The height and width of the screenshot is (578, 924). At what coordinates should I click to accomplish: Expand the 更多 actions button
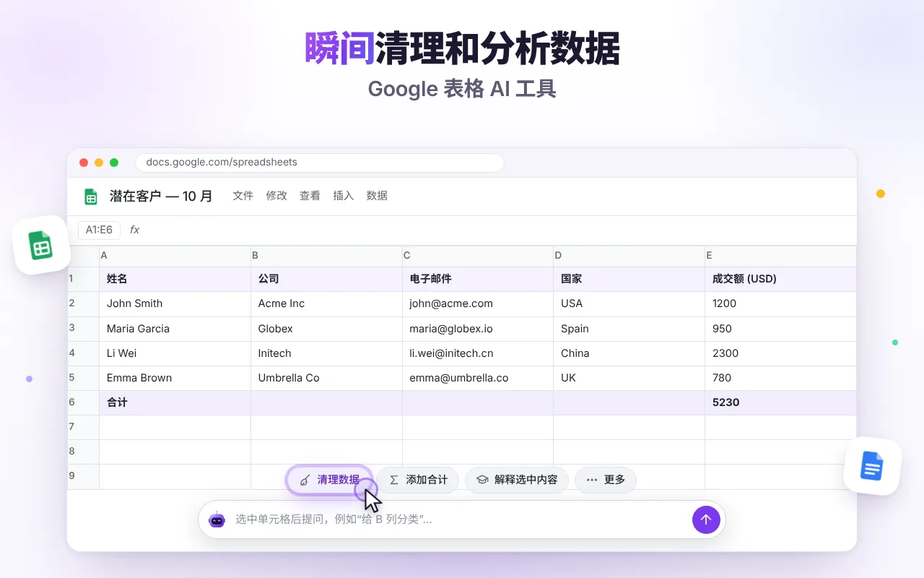pyautogui.click(x=605, y=480)
